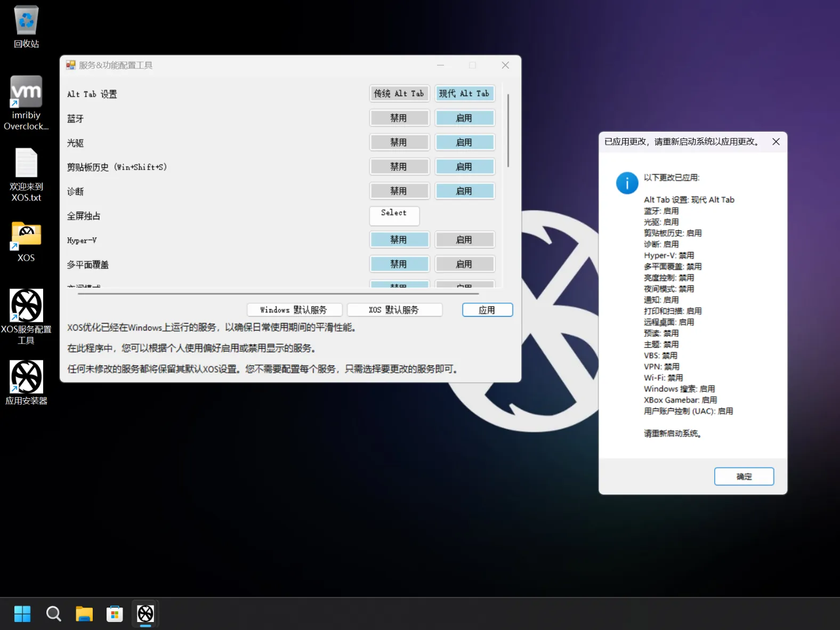Image resolution: width=840 pixels, height=630 pixels.
Task: Select 现代 Alt Tab option
Action: 465,94
